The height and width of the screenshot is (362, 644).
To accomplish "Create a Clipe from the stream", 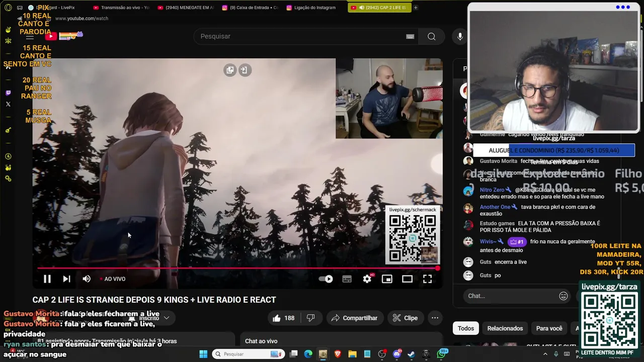I will click(405, 318).
